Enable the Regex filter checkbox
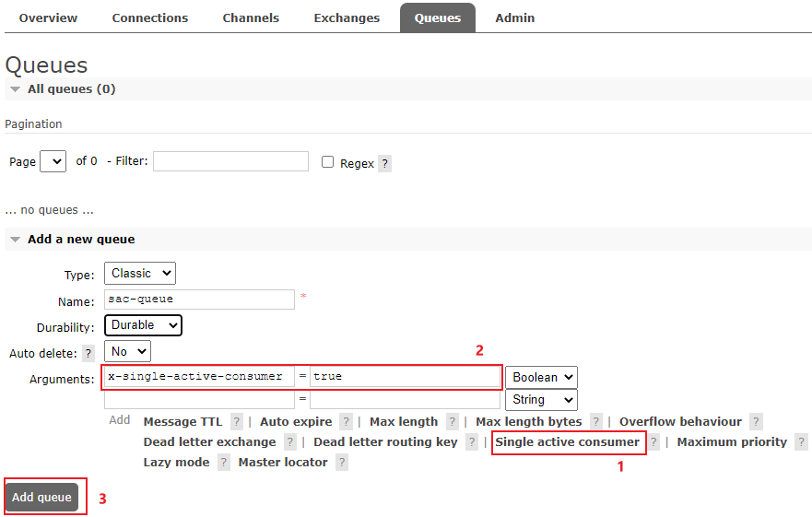 327,162
